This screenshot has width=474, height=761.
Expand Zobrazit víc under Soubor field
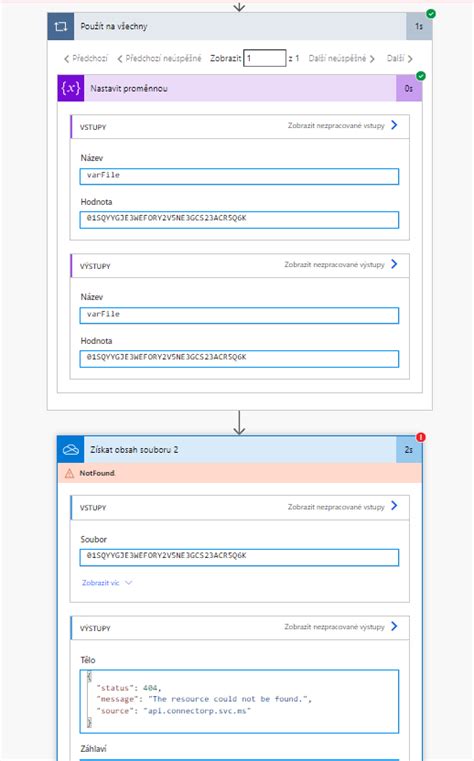coord(107,583)
